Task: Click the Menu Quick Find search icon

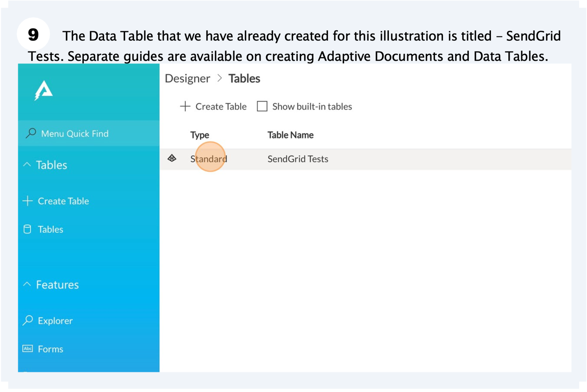Action: [x=31, y=133]
